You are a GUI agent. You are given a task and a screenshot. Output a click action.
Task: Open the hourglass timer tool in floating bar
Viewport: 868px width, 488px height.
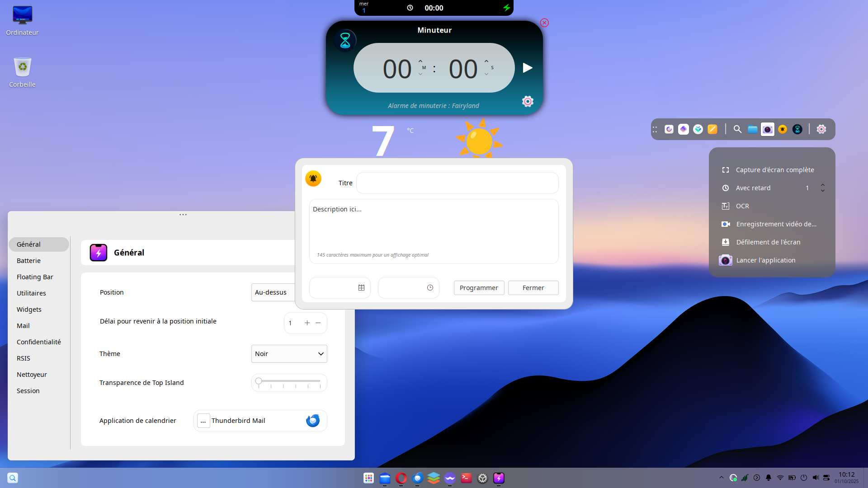(x=797, y=129)
